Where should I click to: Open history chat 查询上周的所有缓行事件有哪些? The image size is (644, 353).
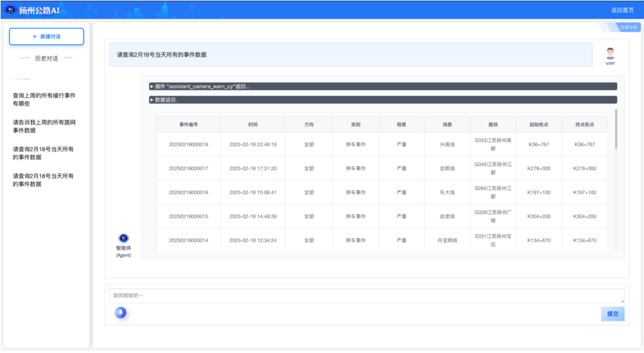[x=44, y=99]
